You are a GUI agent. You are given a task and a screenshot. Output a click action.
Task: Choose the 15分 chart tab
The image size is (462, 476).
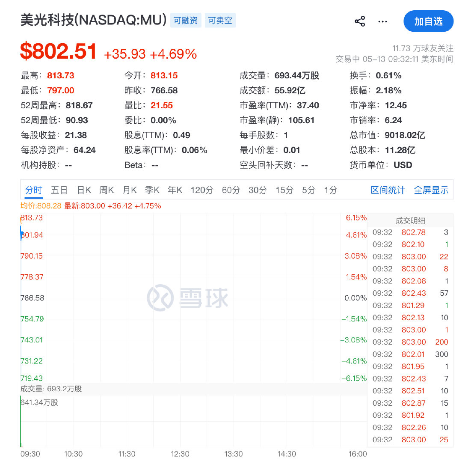(284, 190)
